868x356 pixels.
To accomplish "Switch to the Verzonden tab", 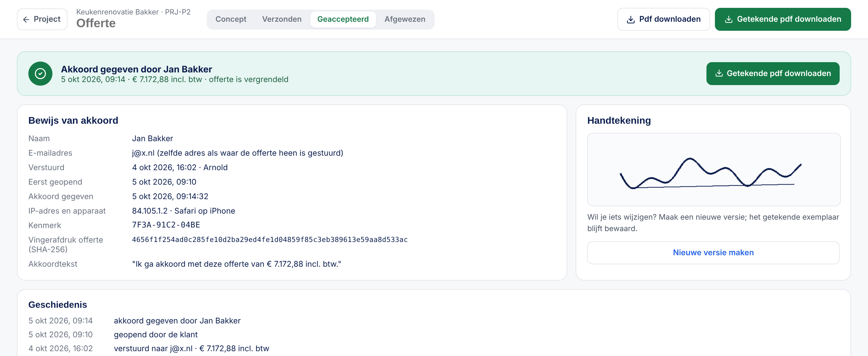I will tap(282, 19).
